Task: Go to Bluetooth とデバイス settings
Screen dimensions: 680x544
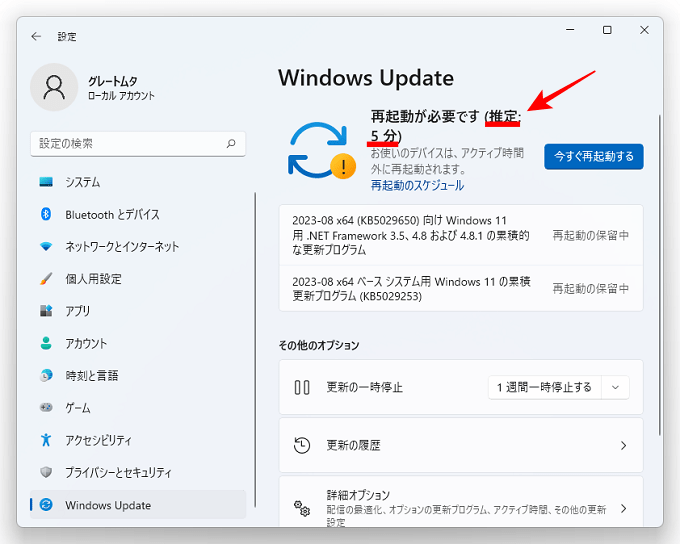Action: [138, 214]
